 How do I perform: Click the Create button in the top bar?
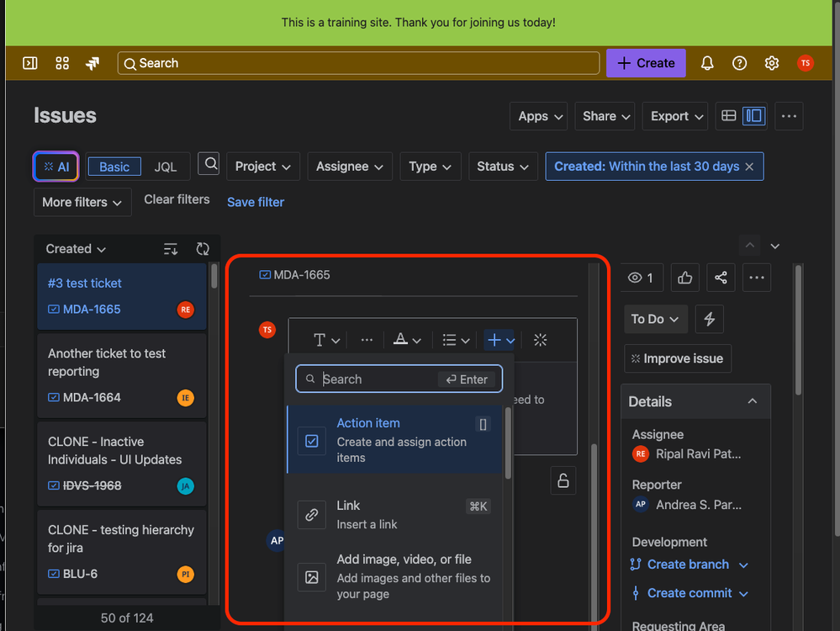pyautogui.click(x=645, y=62)
